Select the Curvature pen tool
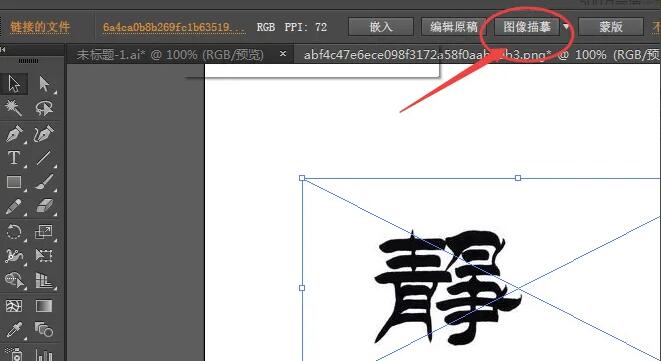This screenshot has height=361, width=661. (44, 134)
